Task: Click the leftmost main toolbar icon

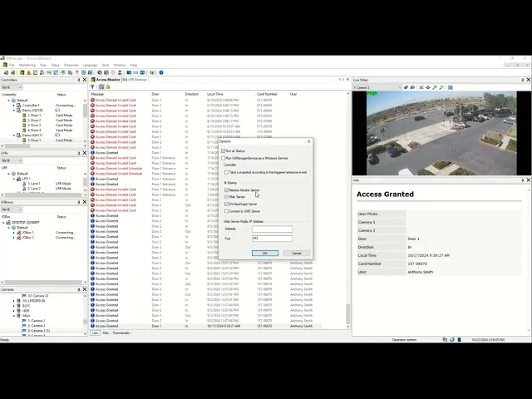Action: pyautogui.click(x=6, y=72)
